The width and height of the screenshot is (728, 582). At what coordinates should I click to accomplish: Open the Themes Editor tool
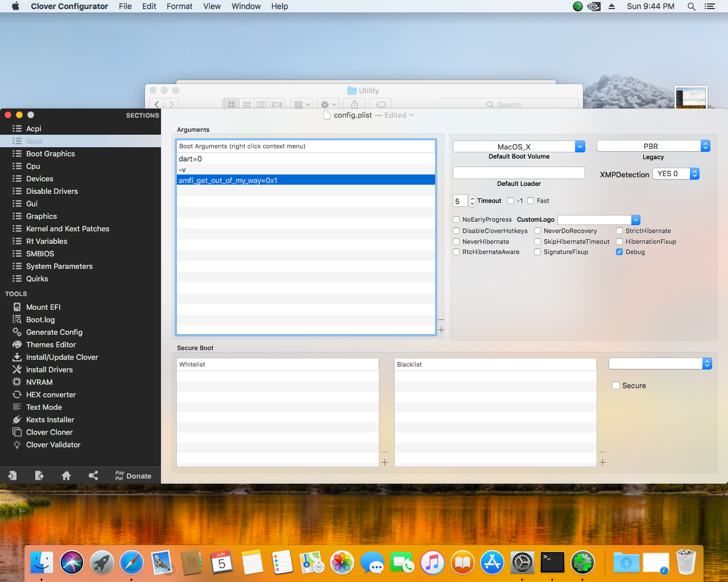tap(51, 344)
